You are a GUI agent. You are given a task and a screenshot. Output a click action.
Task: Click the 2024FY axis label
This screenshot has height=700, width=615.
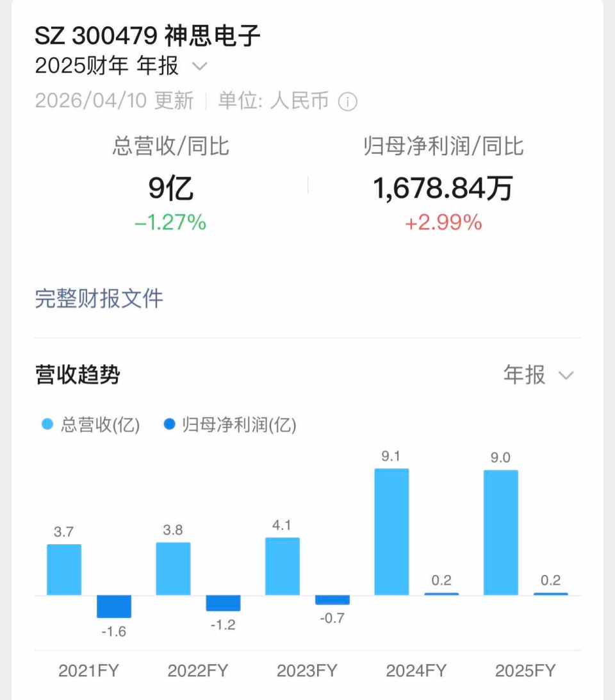[416, 671]
